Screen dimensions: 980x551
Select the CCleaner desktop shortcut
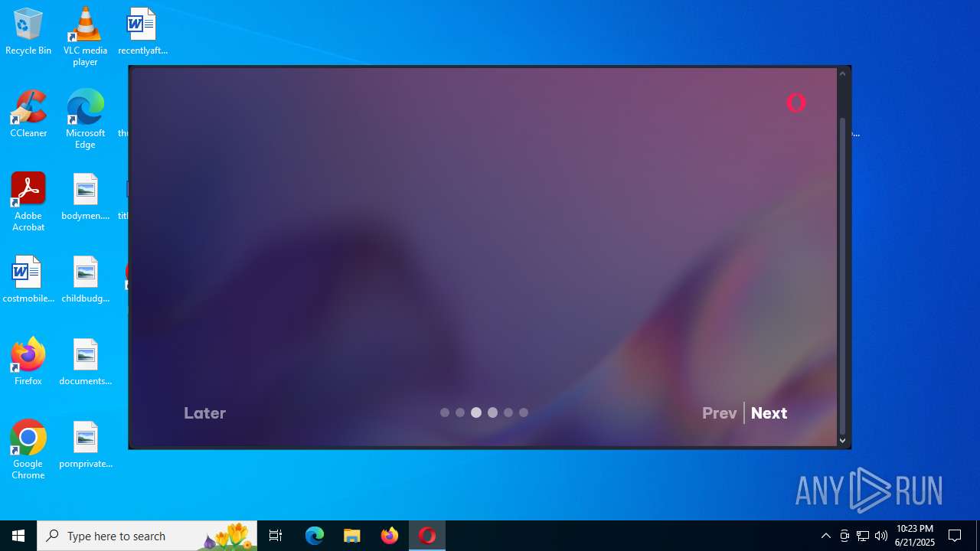28,114
